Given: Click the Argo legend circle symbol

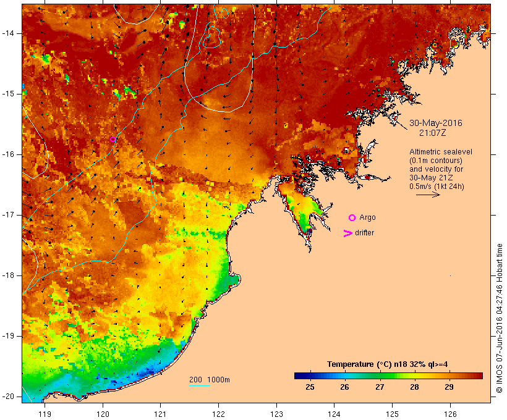Looking at the screenshot, I should (352, 218).
